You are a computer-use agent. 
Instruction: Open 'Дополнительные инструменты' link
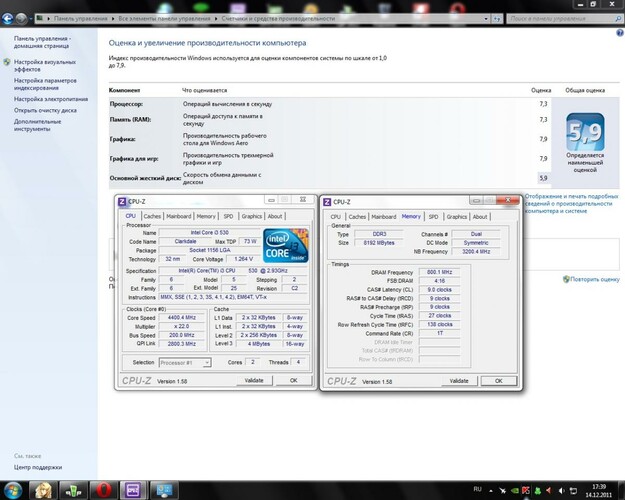37,125
